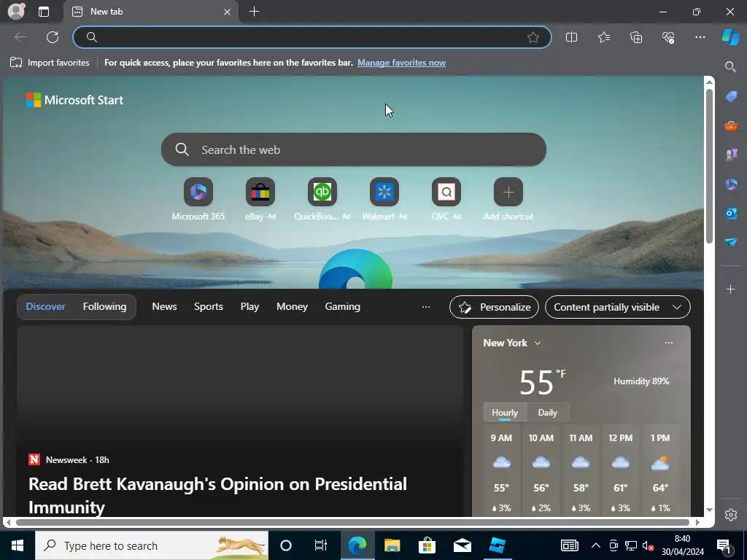Show hidden system tray icons

(595, 545)
